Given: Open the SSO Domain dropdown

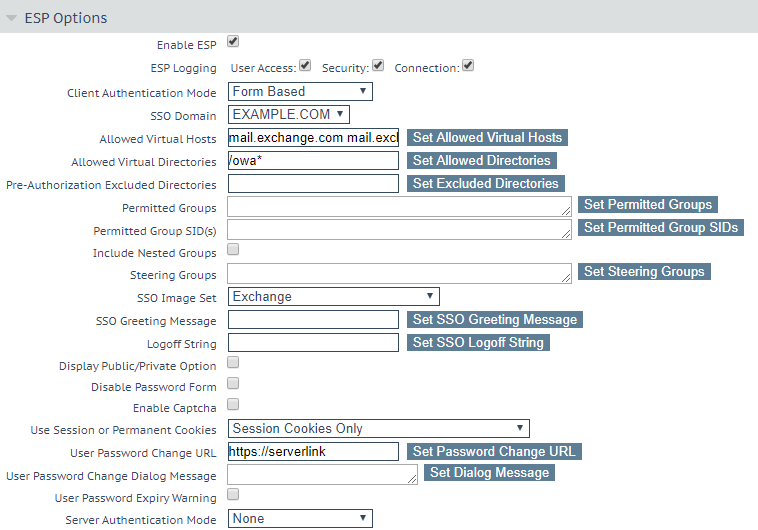Looking at the screenshot, I should pyautogui.click(x=289, y=115).
